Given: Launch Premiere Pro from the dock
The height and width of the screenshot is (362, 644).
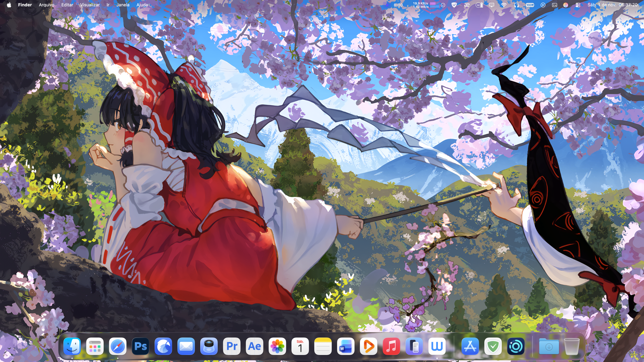Looking at the screenshot, I should (x=232, y=347).
